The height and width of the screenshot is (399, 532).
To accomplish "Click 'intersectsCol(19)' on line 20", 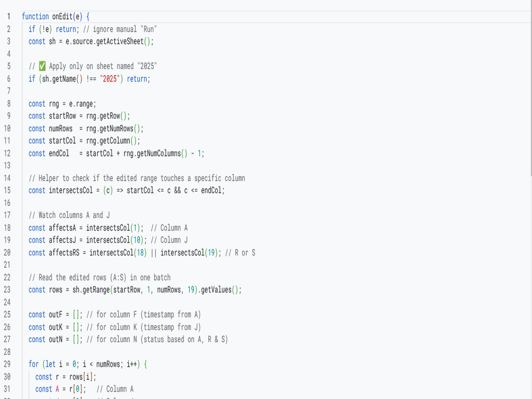I will click(189, 253).
